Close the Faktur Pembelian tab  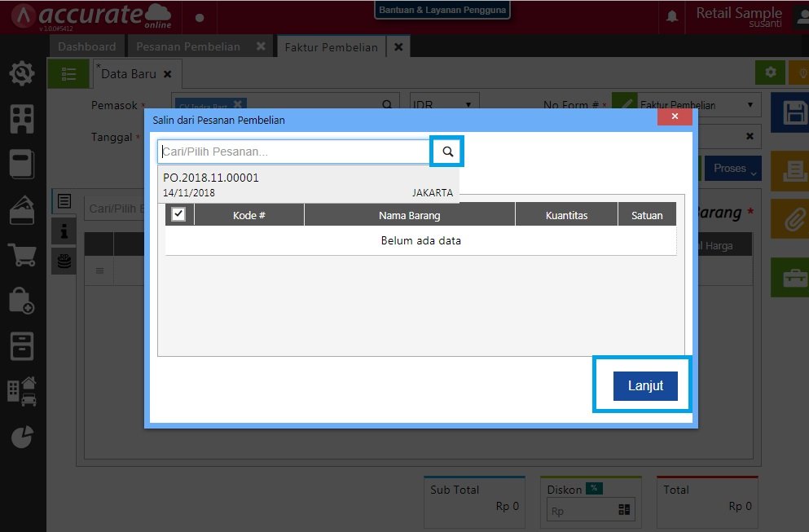pyautogui.click(x=398, y=46)
